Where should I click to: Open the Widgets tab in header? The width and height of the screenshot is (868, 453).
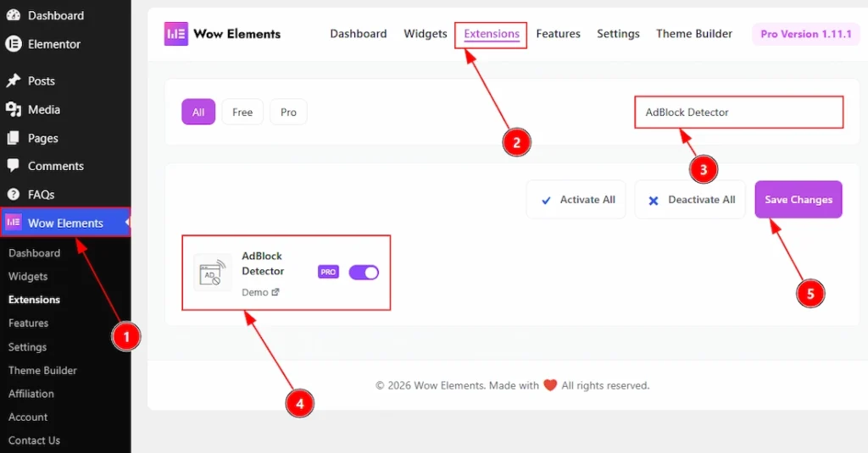[x=426, y=34]
